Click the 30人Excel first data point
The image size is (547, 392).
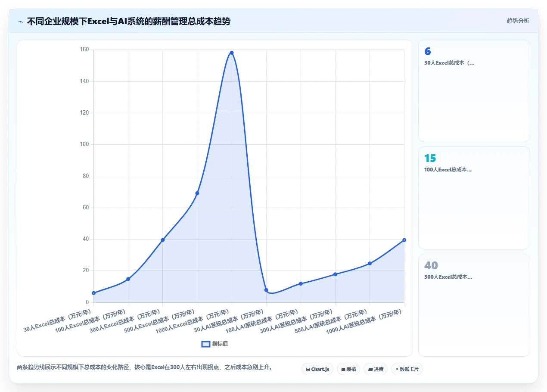(x=93, y=293)
